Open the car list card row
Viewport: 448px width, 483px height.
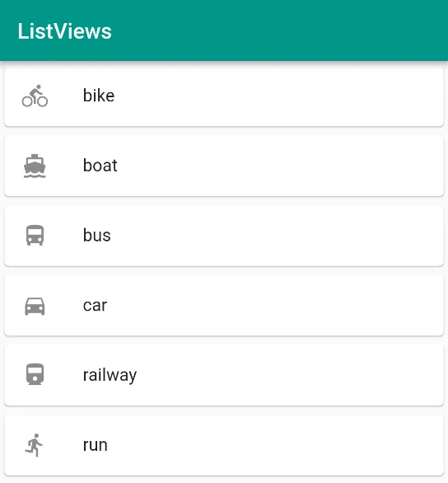[224, 306]
